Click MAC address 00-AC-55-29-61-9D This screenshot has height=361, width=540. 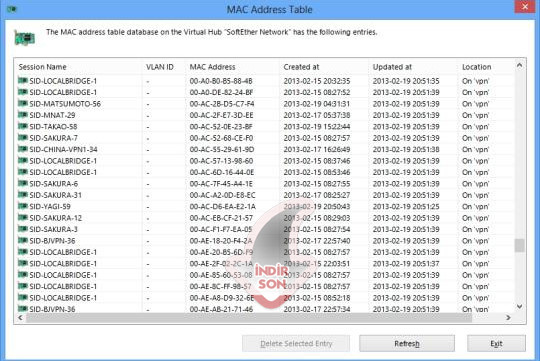tap(222, 149)
